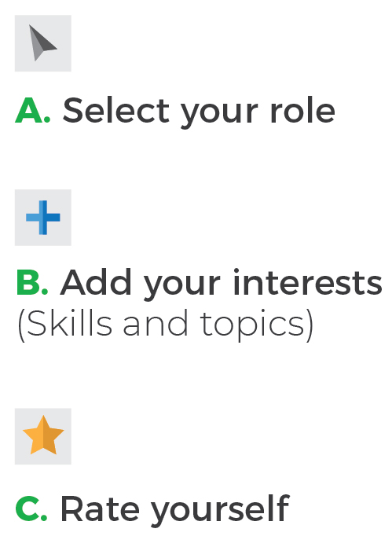The height and width of the screenshot is (536, 392).
Task: Click the word 'Select' in step A heading
Action: coord(115,110)
